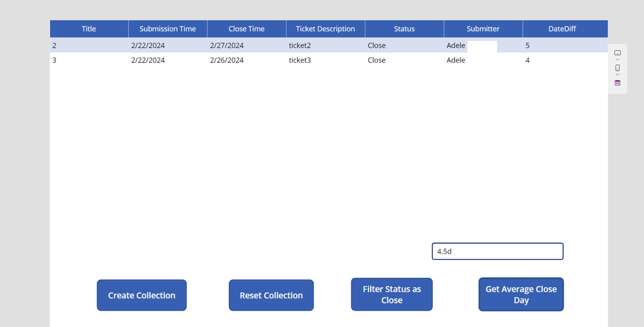
Task: Click the Close Time column header
Action: (246, 29)
